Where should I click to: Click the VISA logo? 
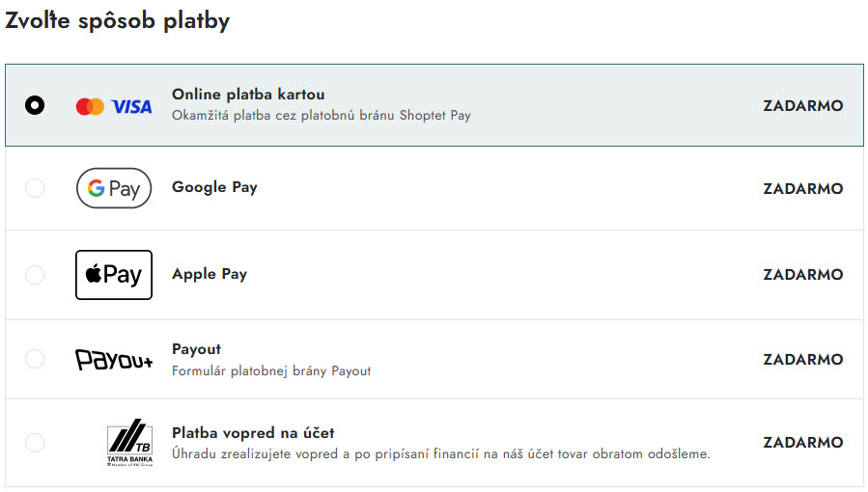(x=131, y=106)
